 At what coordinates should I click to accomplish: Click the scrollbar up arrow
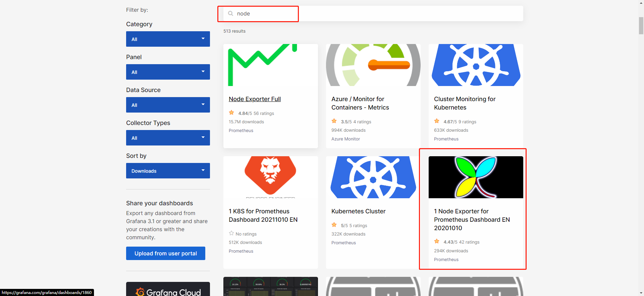click(641, 3)
